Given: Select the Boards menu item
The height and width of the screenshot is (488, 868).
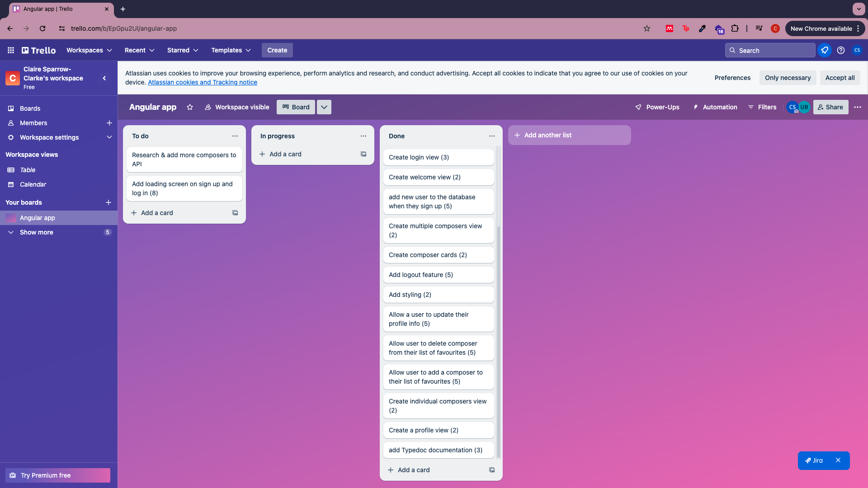Looking at the screenshot, I should tap(30, 108).
